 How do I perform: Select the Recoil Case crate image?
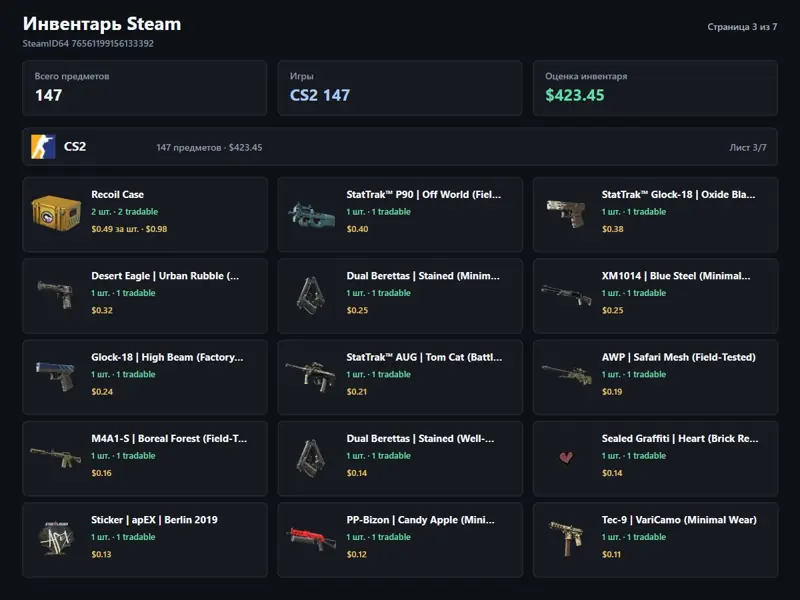pyautogui.click(x=56, y=213)
